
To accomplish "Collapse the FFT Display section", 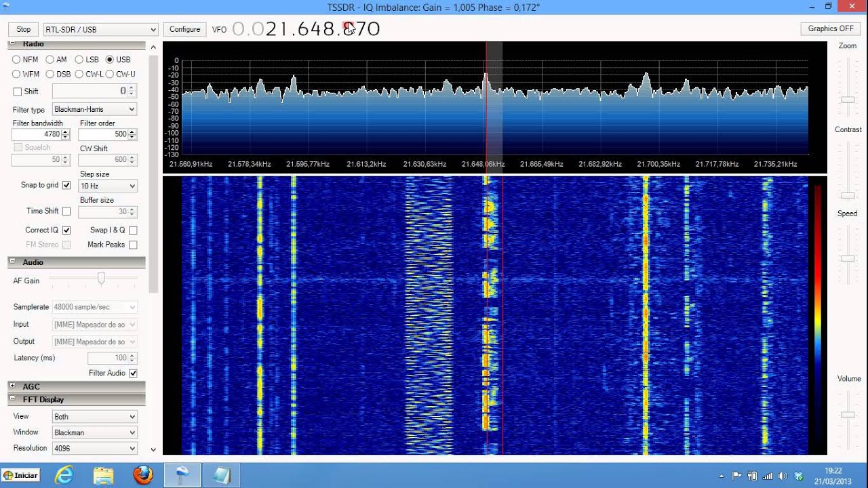I will [12, 399].
